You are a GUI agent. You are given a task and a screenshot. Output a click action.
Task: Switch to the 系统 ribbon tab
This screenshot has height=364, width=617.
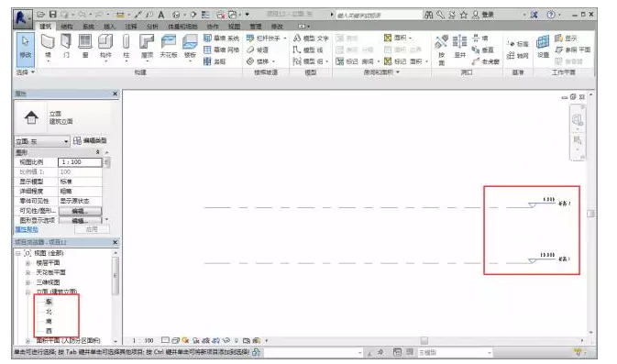(x=88, y=27)
